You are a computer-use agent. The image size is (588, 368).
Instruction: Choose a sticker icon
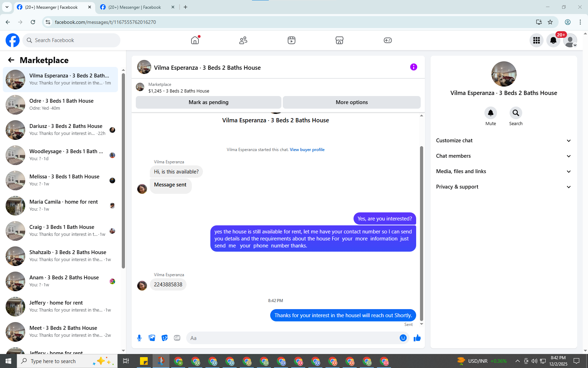click(164, 338)
